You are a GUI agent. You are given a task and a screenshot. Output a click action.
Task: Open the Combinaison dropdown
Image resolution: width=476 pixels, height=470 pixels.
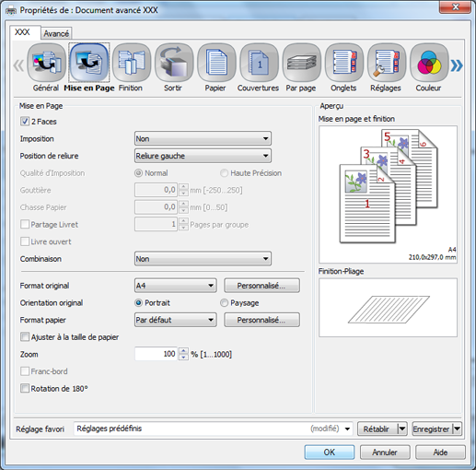pyautogui.click(x=203, y=259)
